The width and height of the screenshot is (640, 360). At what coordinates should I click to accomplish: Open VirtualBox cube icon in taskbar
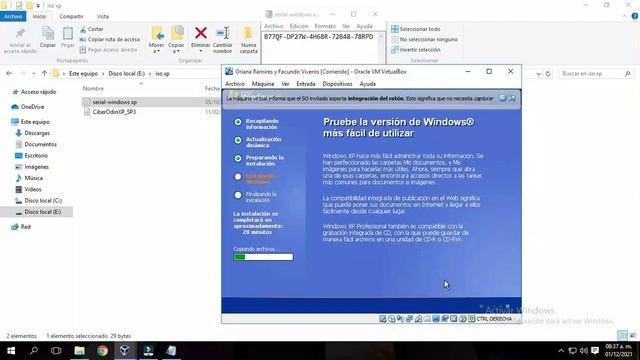point(125,350)
